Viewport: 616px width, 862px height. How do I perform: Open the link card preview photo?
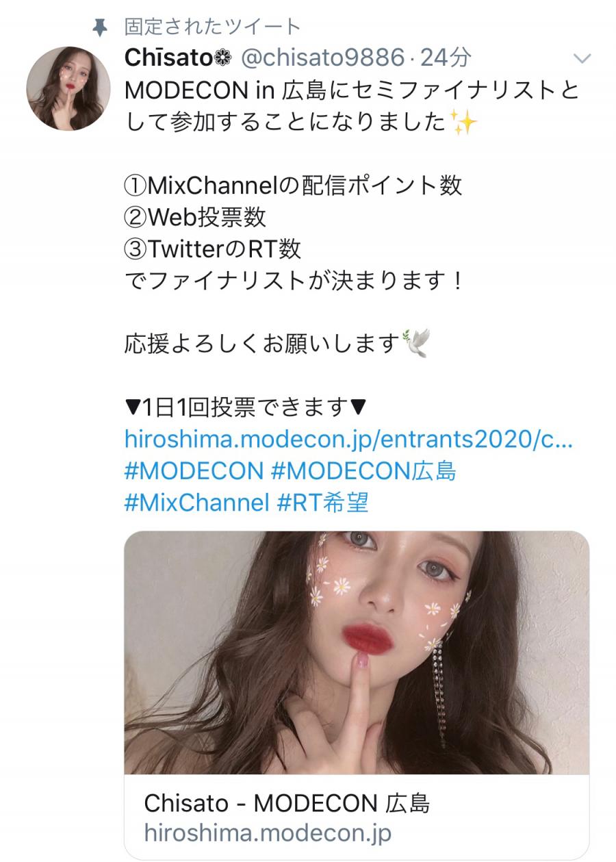tap(357, 652)
